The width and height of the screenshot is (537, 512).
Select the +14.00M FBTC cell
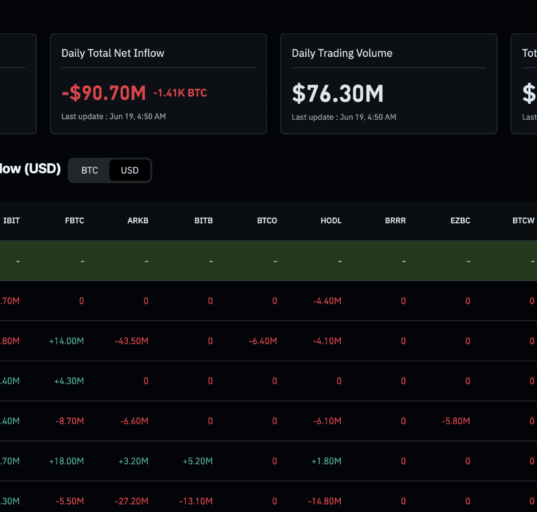(66, 341)
